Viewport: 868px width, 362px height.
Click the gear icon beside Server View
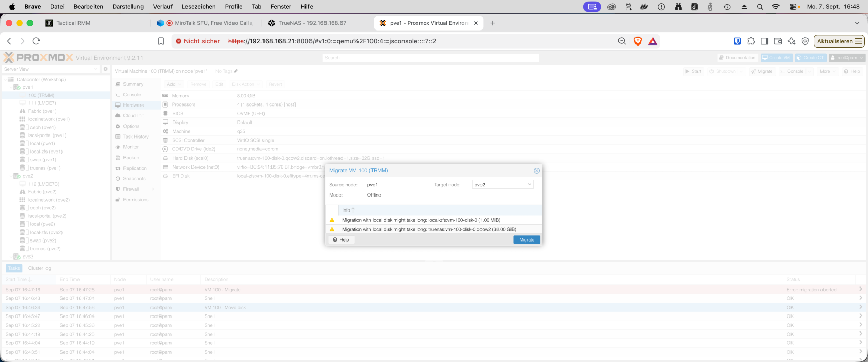(x=106, y=69)
